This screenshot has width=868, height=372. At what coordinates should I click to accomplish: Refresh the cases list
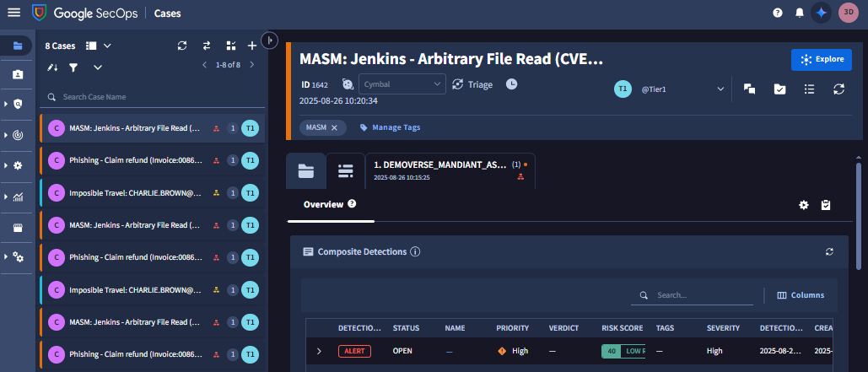182,46
